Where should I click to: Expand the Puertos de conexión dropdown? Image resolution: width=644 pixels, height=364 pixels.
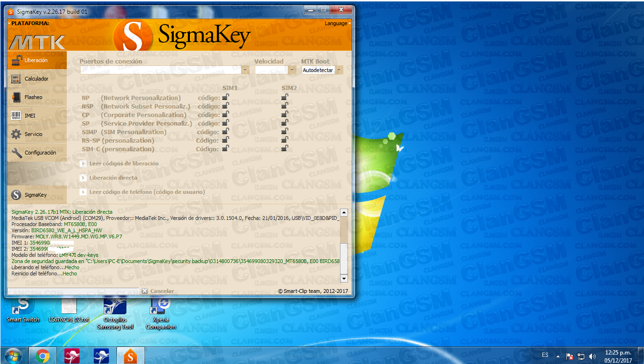(245, 70)
